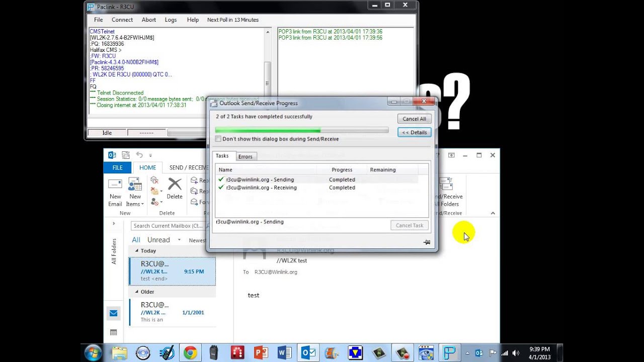Collapse the Today group in message list
This screenshot has width=644, height=362.
[136, 250]
